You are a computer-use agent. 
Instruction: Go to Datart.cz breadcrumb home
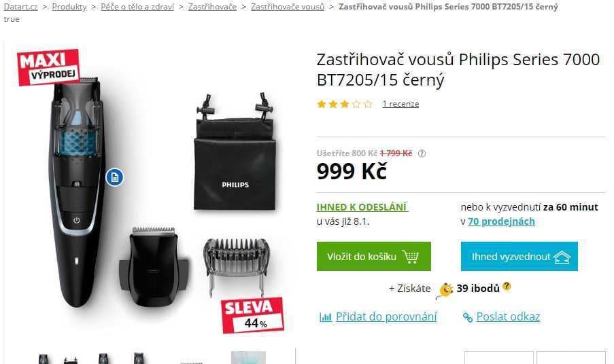21,7
